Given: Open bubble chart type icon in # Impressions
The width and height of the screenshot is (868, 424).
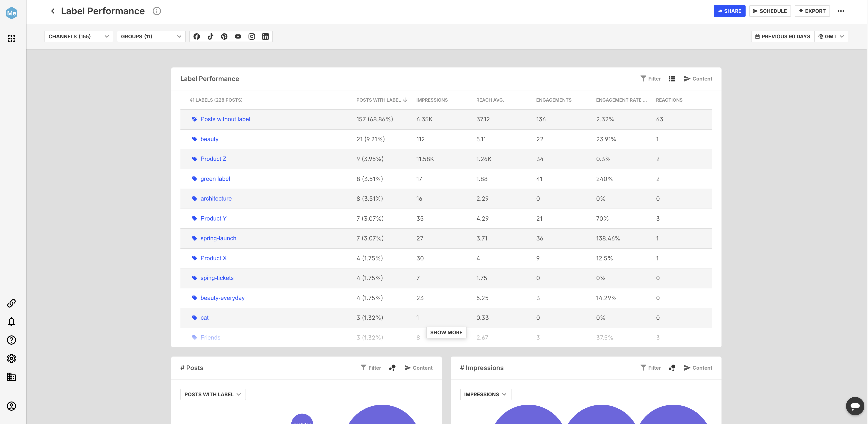Looking at the screenshot, I should pyautogui.click(x=672, y=368).
